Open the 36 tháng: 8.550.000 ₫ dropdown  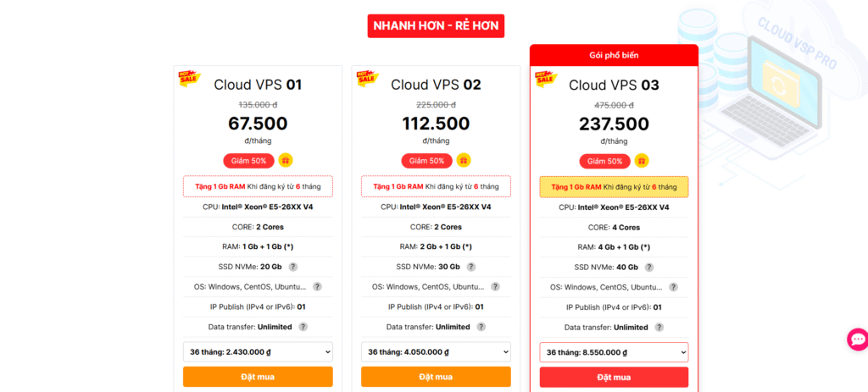[x=614, y=352]
